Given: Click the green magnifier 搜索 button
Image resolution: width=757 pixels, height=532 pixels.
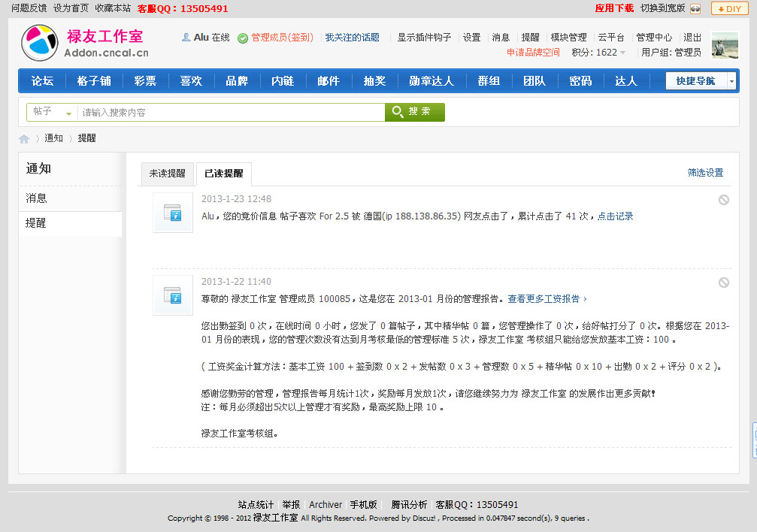Looking at the screenshot, I should (x=415, y=112).
